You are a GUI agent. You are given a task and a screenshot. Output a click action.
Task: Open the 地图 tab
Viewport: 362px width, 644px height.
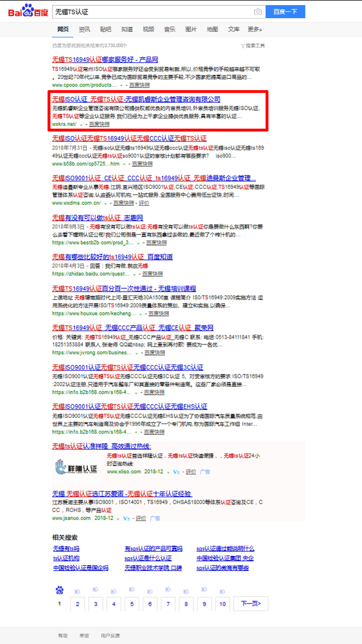click(212, 30)
